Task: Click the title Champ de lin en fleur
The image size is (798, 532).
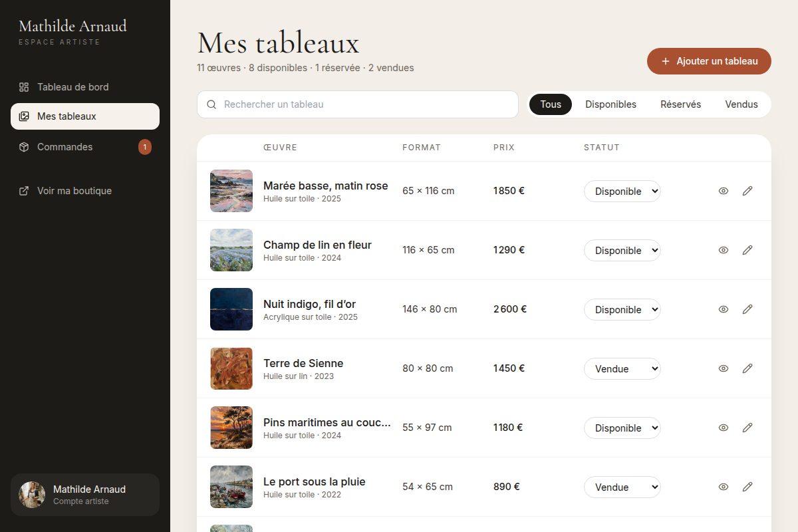Action: pyautogui.click(x=317, y=245)
